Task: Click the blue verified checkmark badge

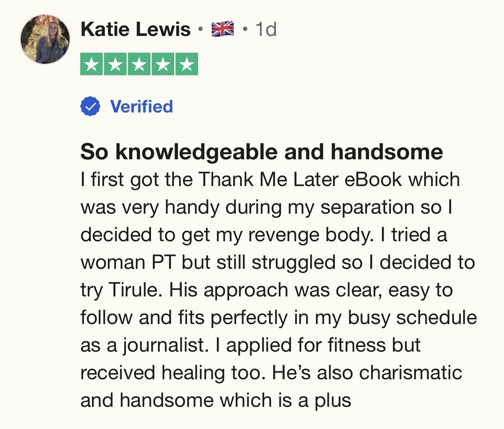Action: (90, 107)
